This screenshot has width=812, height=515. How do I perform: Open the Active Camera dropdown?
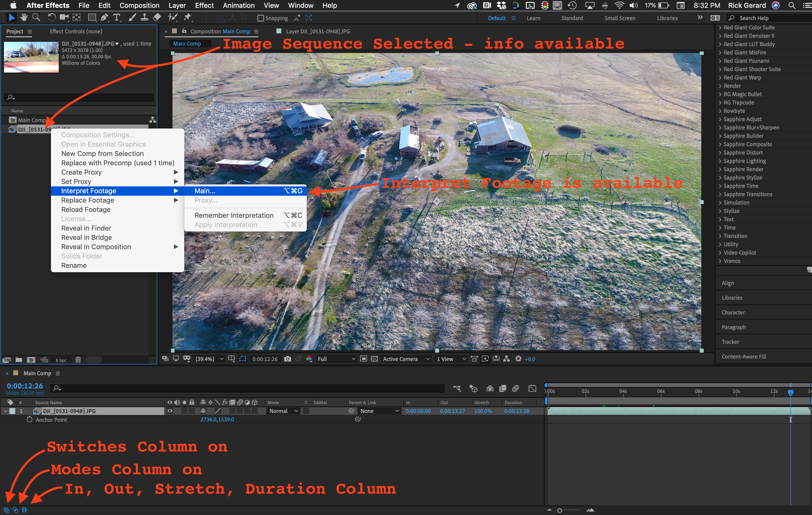point(406,359)
